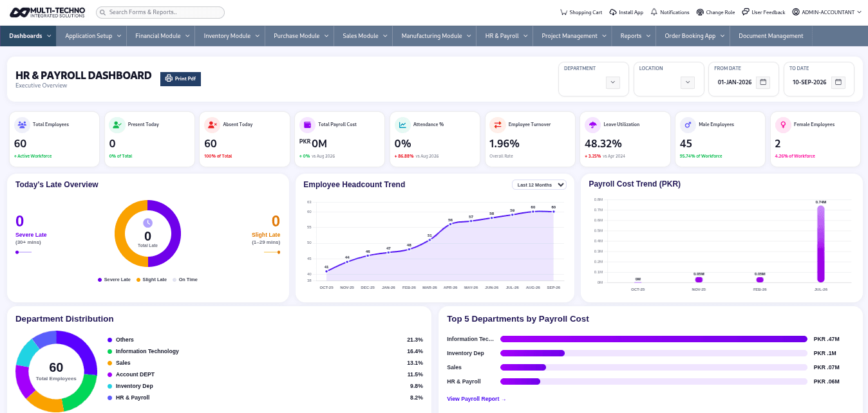This screenshot has width=868, height=413.
Task: Click the Shopping Cart link text
Action: (585, 12)
